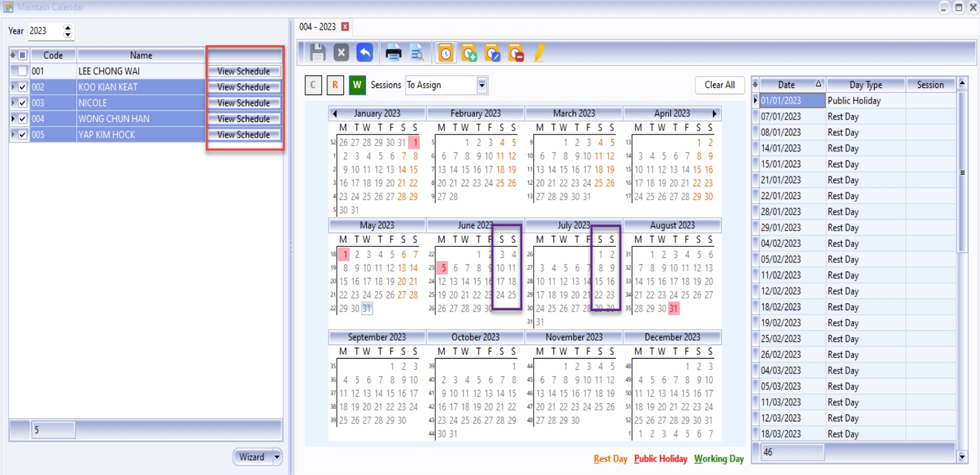Tick the checkbox for 001 LEE CHONG WAI
This screenshot has width=980, height=475.
tap(23, 71)
